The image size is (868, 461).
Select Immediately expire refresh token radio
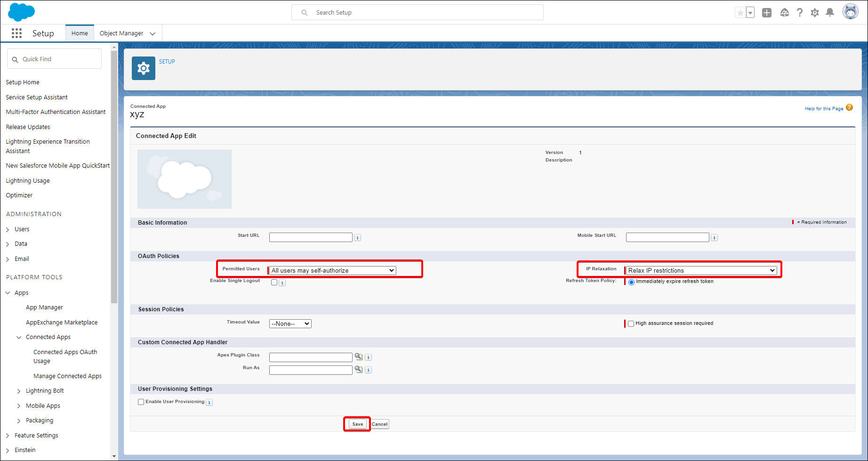tap(631, 282)
